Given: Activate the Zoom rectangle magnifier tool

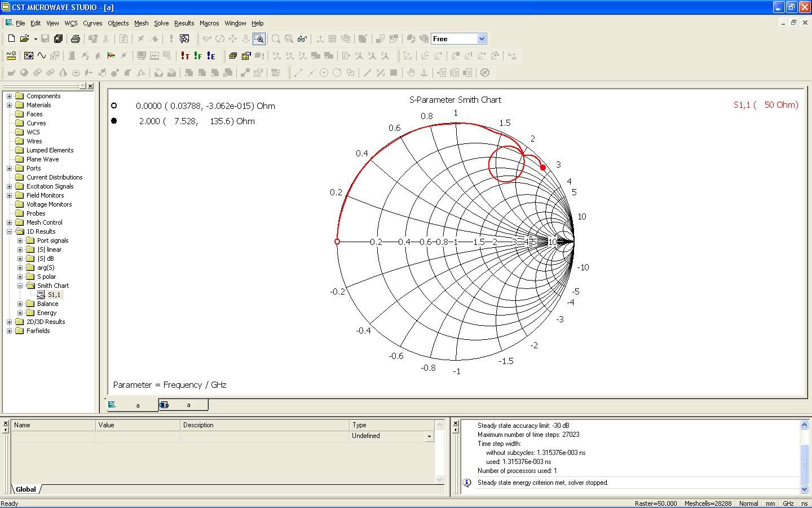Looking at the screenshot, I should [x=259, y=39].
